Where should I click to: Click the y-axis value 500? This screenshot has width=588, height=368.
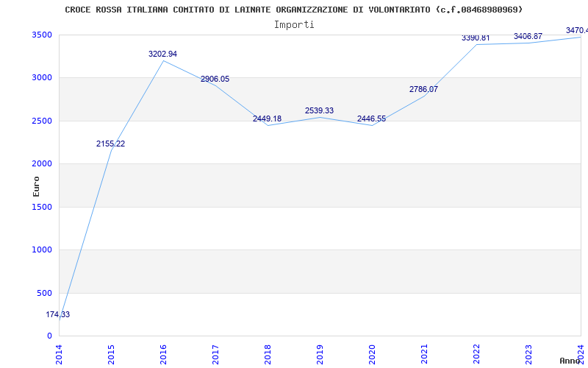45,293
